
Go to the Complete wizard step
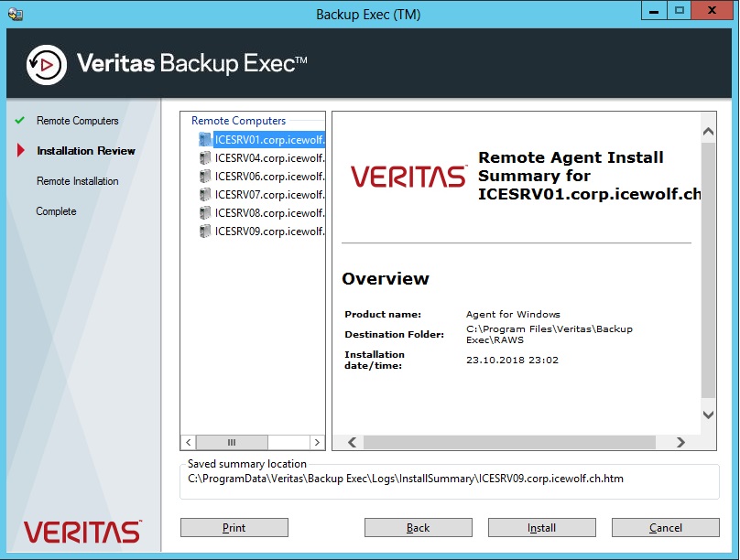[x=56, y=211]
